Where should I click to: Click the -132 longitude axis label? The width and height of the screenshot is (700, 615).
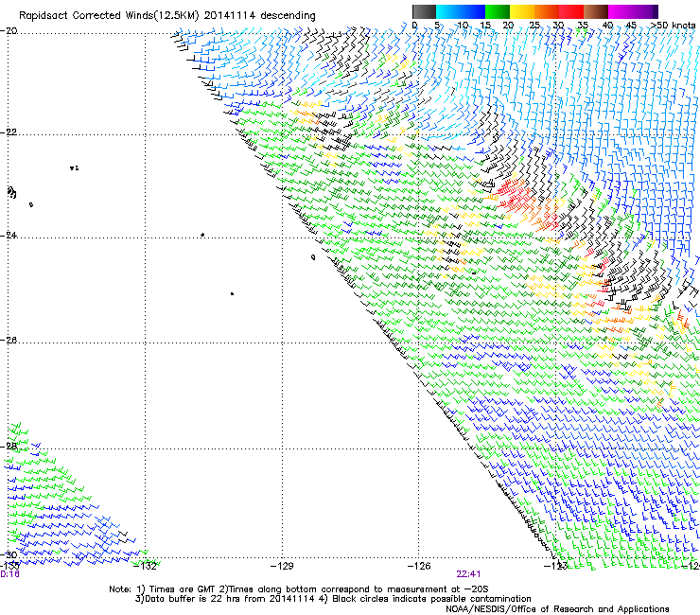coord(145,567)
